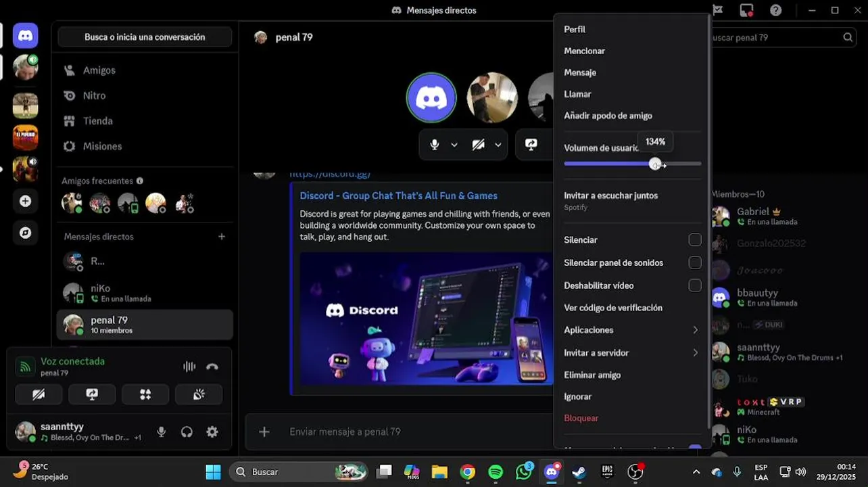The height and width of the screenshot is (487, 868).
Task: Share your screen from call controls
Action: [x=531, y=145]
